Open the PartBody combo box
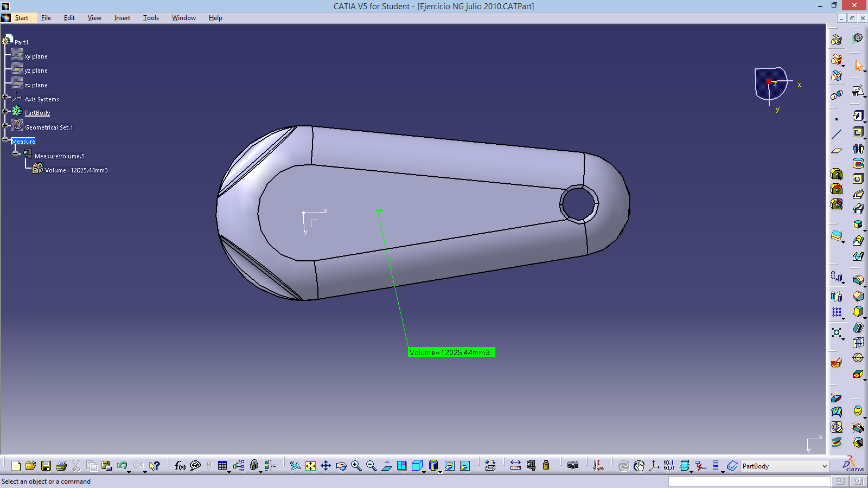The width and height of the screenshot is (868, 488). pyautogui.click(x=785, y=466)
